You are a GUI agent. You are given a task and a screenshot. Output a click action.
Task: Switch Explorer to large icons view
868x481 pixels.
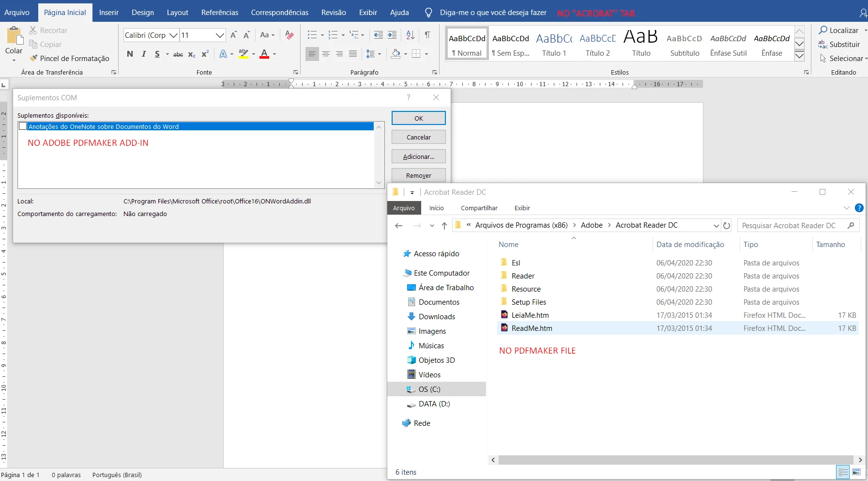tap(856, 472)
